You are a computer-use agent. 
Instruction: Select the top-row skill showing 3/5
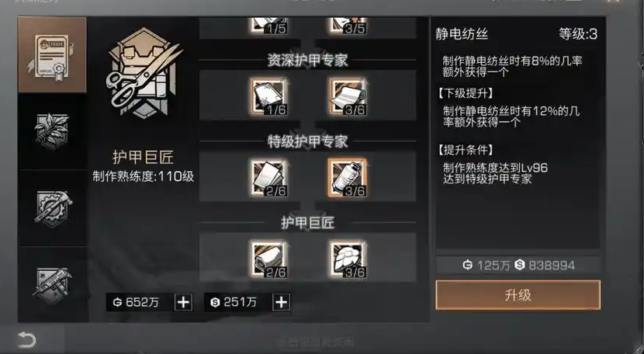pyautogui.click(x=348, y=26)
